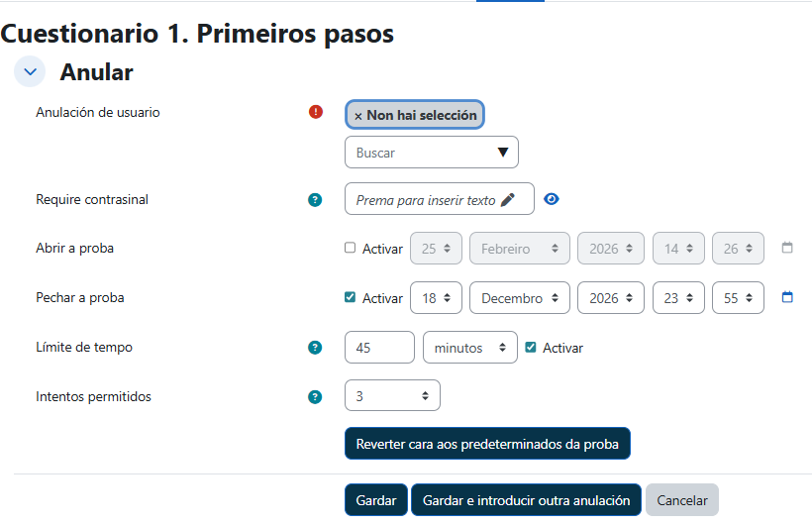Image resolution: width=812 pixels, height=525 pixels.
Task: Open the Intentos permitidos dropdown
Action: point(392,396)
